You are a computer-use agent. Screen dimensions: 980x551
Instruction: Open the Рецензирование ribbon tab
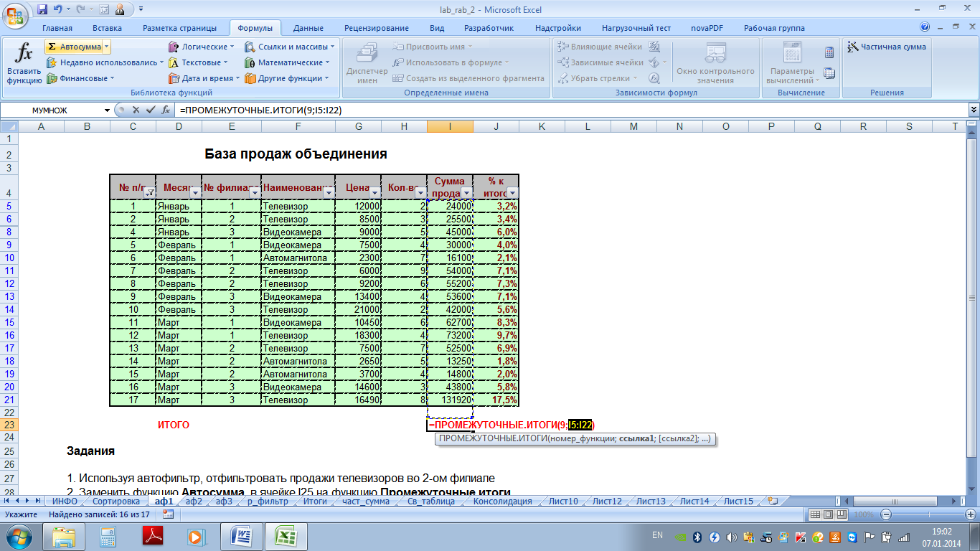coord(377,28)
